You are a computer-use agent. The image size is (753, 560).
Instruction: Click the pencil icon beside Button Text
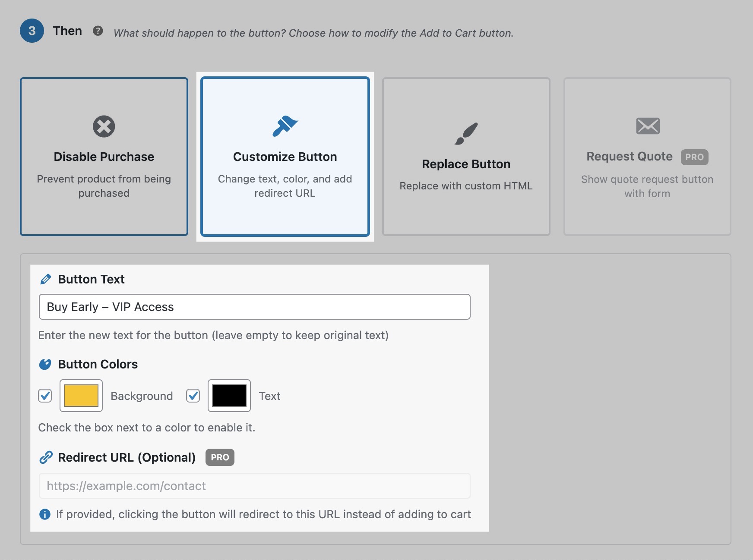45,279
